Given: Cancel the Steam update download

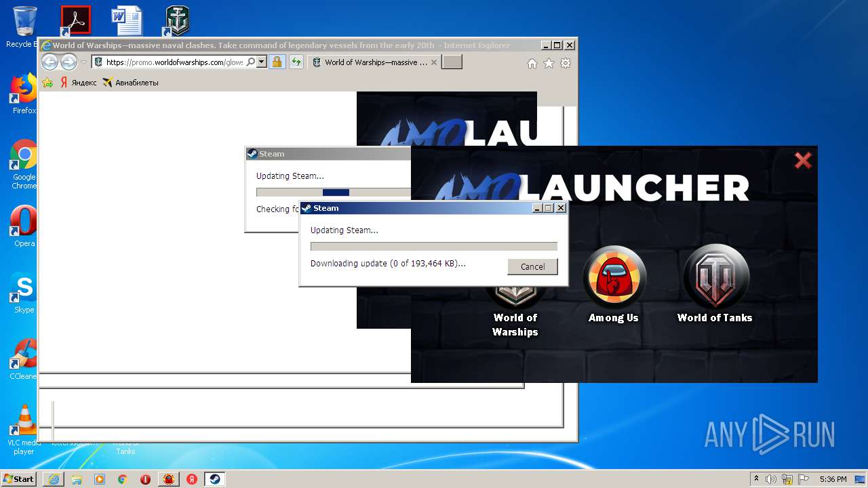Looking at the screenshot, I should coord(532,266).
